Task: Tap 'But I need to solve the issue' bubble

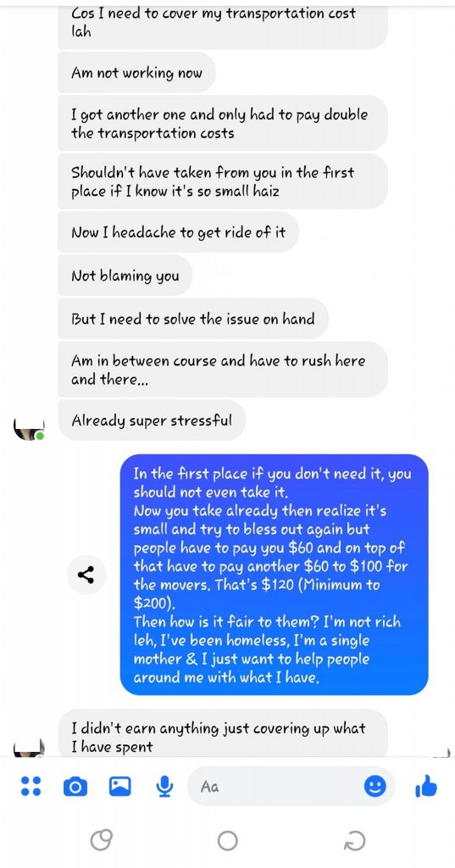Action: coord(193,319)
